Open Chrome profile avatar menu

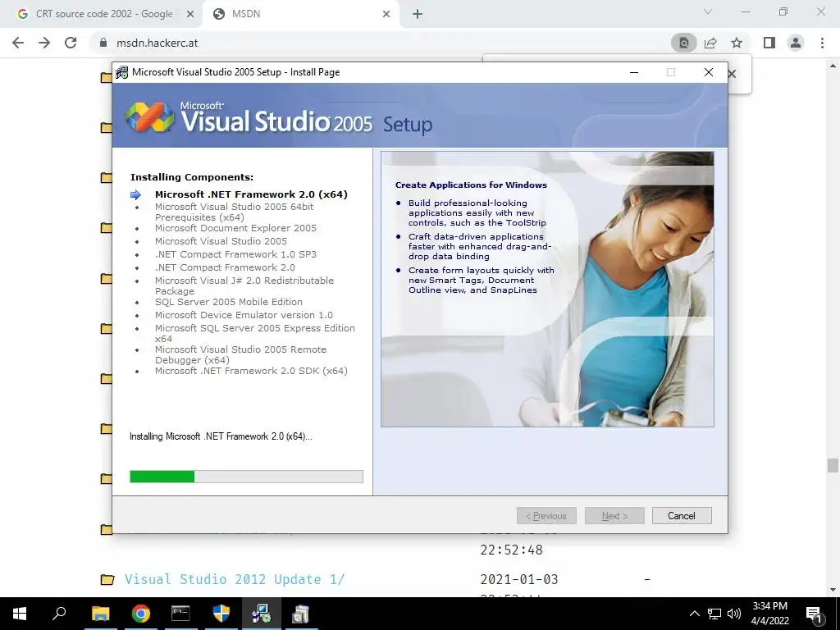(x=796, y=43)
